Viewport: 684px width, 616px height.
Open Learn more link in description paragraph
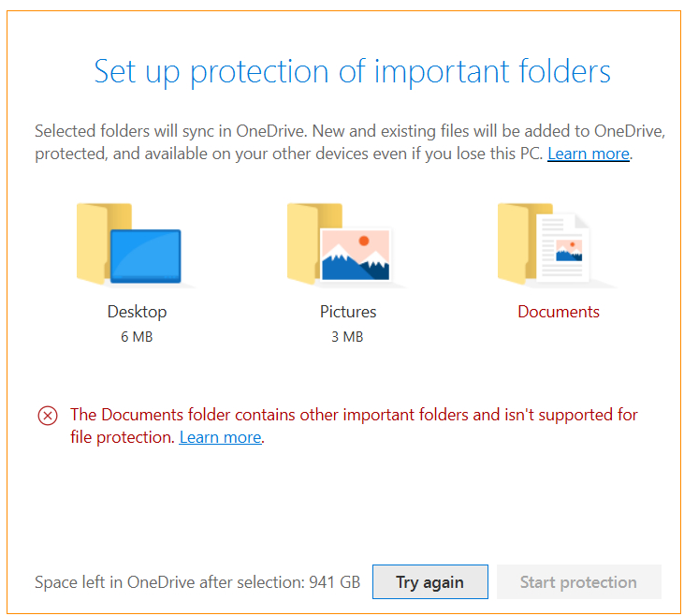[589, 154]
